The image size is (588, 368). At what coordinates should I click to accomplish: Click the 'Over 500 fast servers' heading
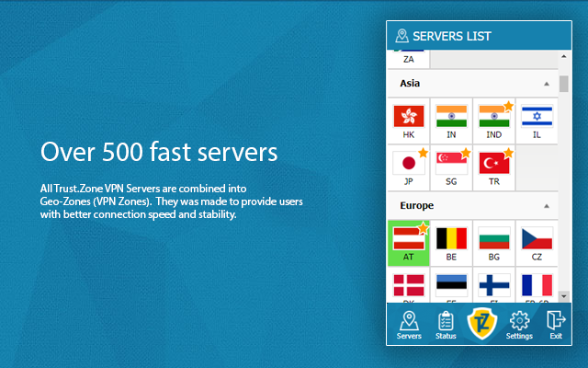159,152
